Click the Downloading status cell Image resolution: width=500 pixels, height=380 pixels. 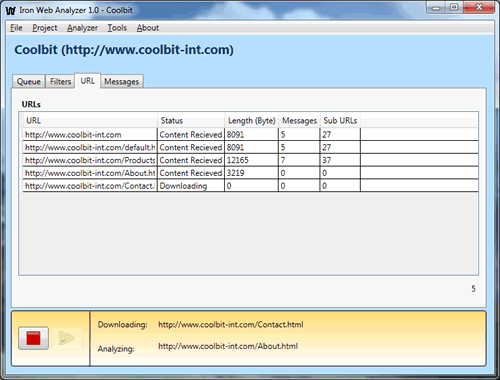(x=191, y=186)
